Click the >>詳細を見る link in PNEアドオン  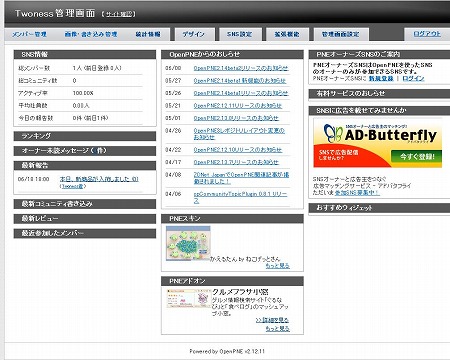(272, 320)
